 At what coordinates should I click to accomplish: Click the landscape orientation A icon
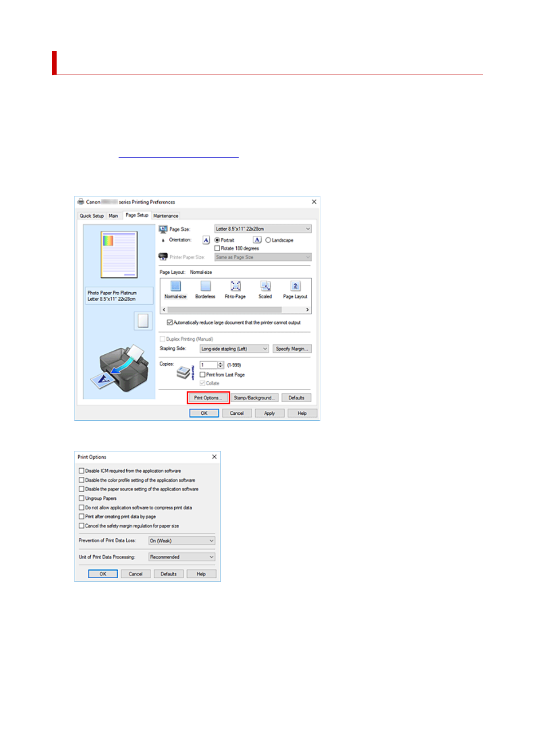257,240
